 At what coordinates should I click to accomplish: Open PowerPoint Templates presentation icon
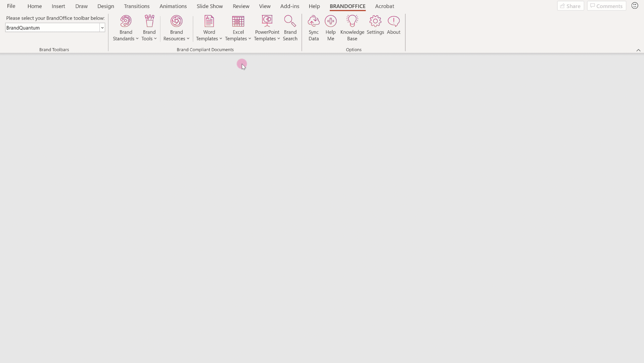[x=267, y=21]
